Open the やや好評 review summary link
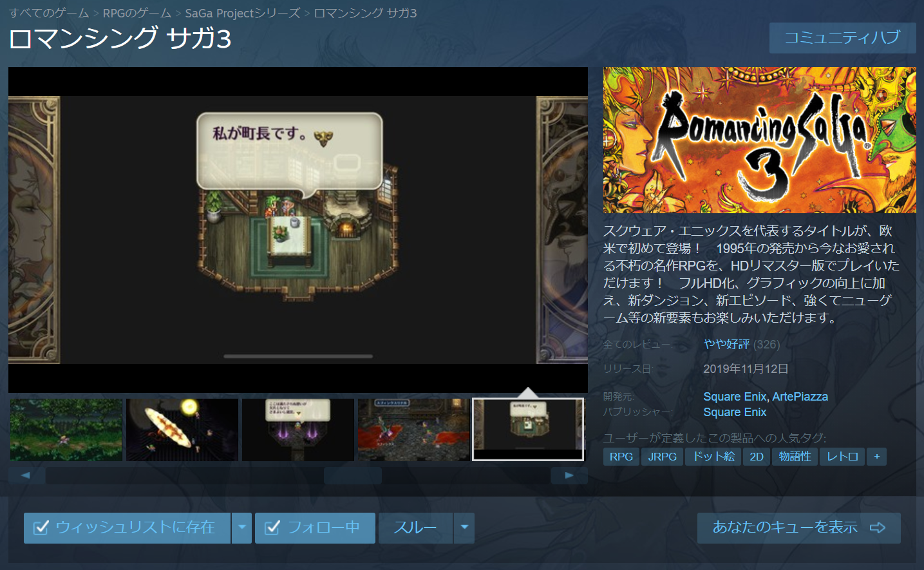 726,345
